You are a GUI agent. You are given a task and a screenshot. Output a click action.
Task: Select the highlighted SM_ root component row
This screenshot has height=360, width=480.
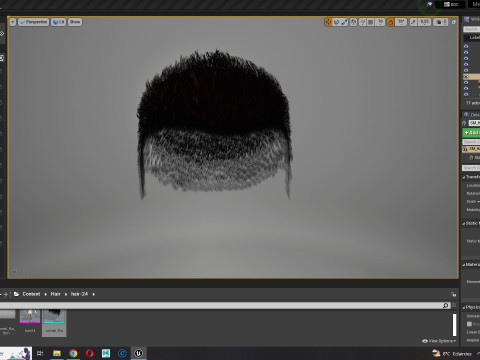click(471, 149)
